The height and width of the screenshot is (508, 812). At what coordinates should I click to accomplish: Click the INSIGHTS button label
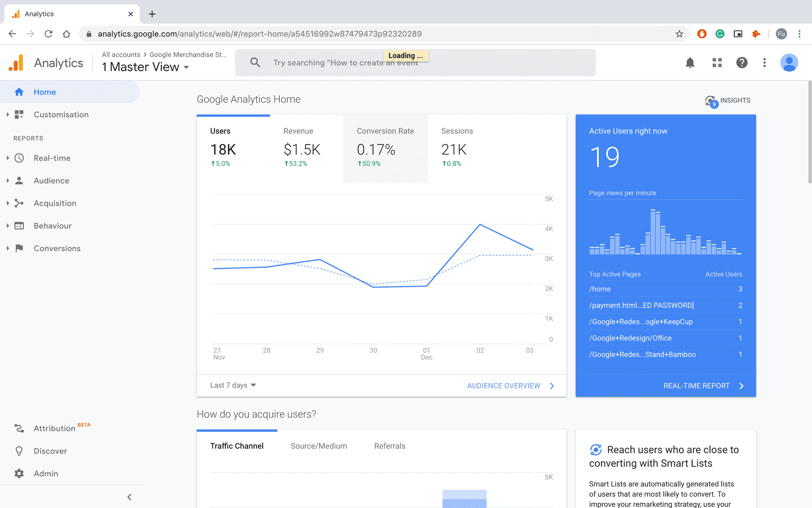(735, 100)
